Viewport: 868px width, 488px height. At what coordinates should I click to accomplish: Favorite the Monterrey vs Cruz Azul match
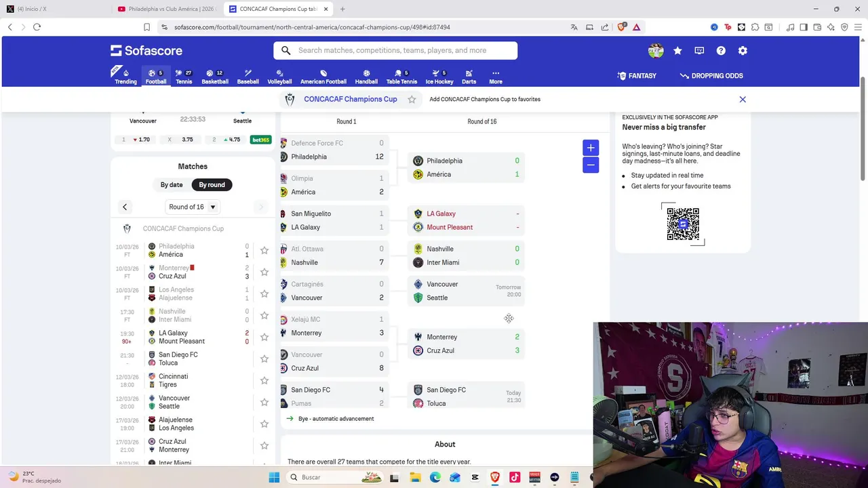[264, 272]
